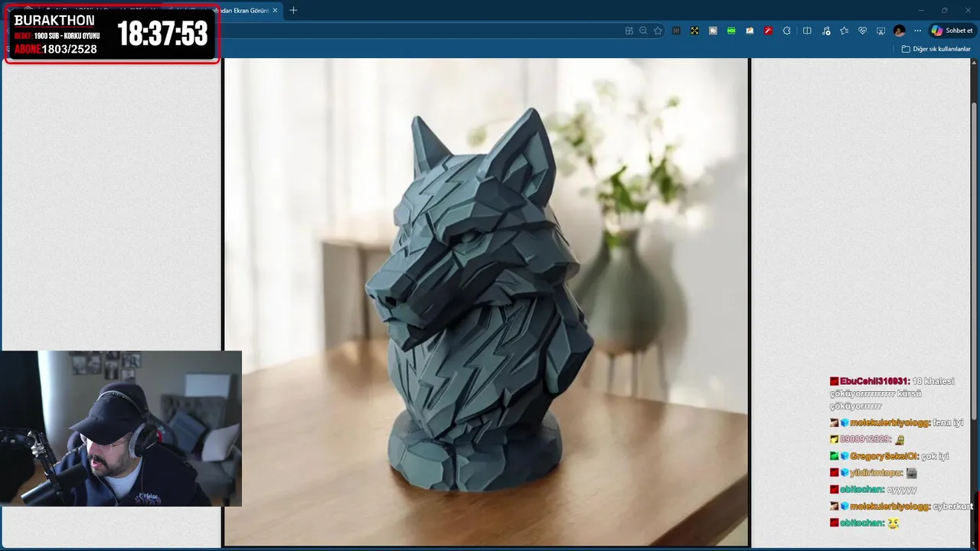Open the media music-note control icon

click(825, 31)
